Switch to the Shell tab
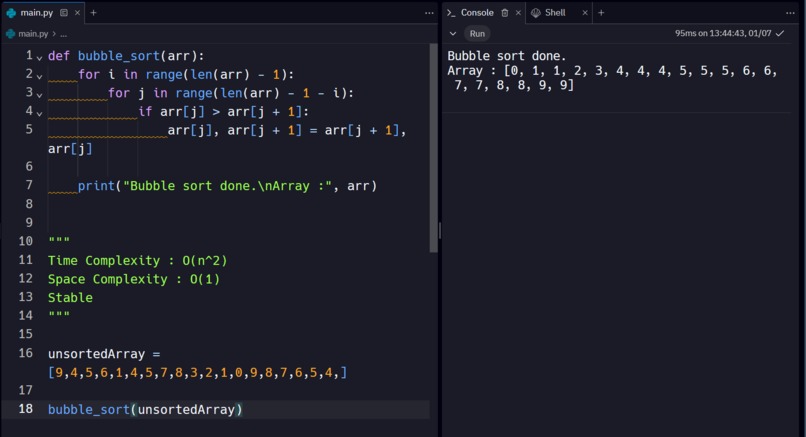This screenshot has height=437, width=806. coord(555,13)
